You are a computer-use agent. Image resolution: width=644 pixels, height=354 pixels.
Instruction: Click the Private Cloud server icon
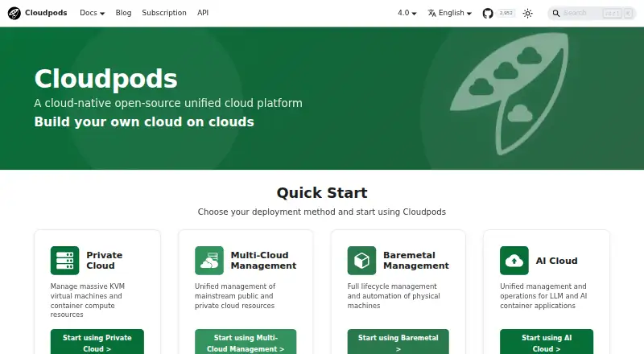click(x=65, y=261)
